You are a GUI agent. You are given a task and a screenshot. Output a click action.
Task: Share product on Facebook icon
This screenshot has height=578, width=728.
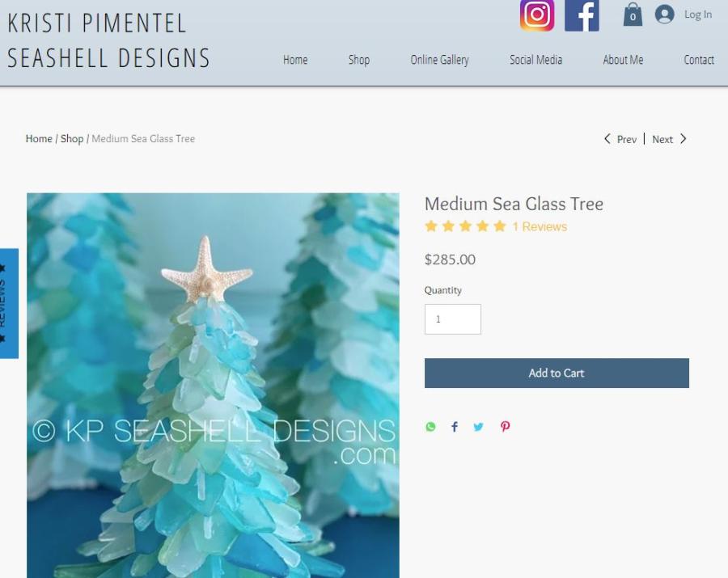(x=455, y=427)
